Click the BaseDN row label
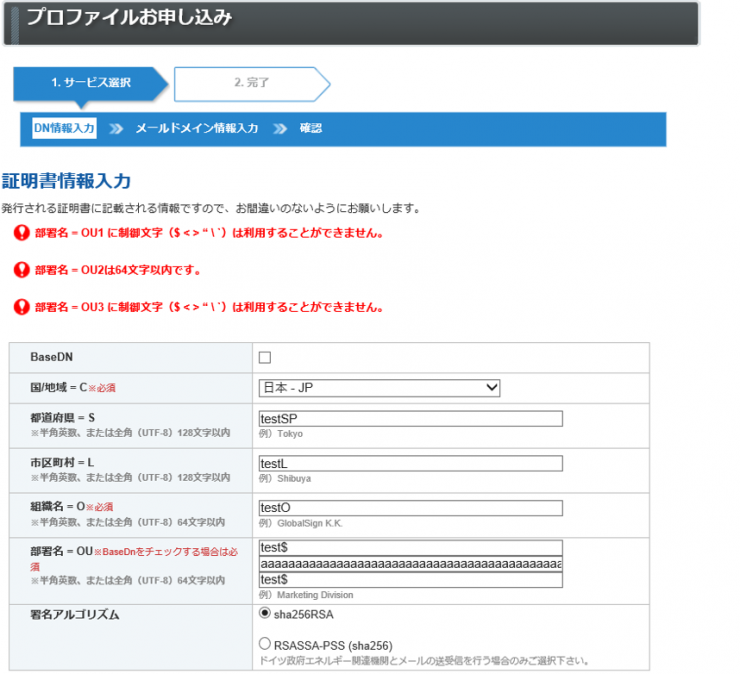The height and width of the screenshot is (674, 740). 51,357
